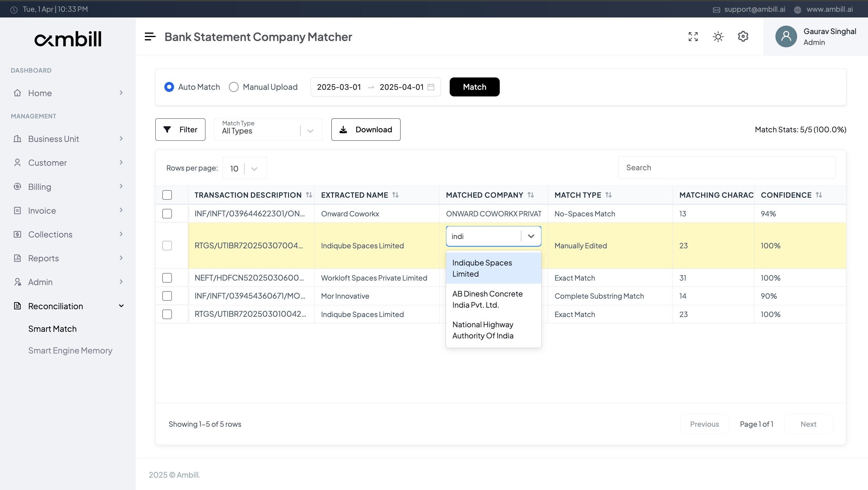
Task: Click the Reports chart icon
Action: pyautogui.click(x=17, y=258)
